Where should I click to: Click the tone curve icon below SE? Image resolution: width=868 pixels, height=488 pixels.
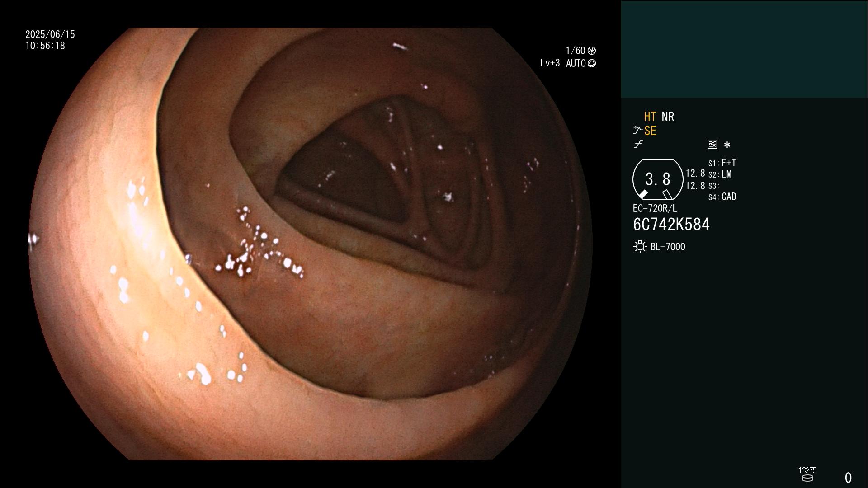coord(638,144)
